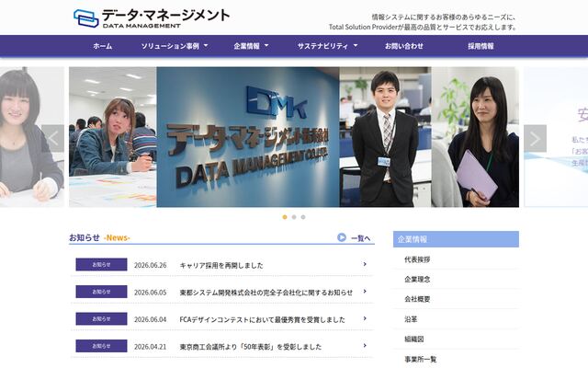Click お知らせ tag on 2026.06.26 row
This screenshot has height=368, width=588.
pos(101,264)
